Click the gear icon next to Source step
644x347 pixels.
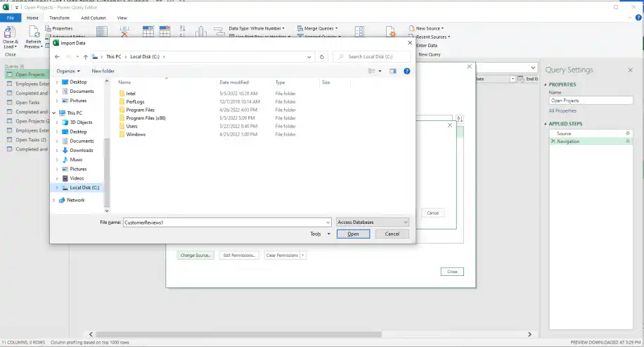tap(628, 133)
